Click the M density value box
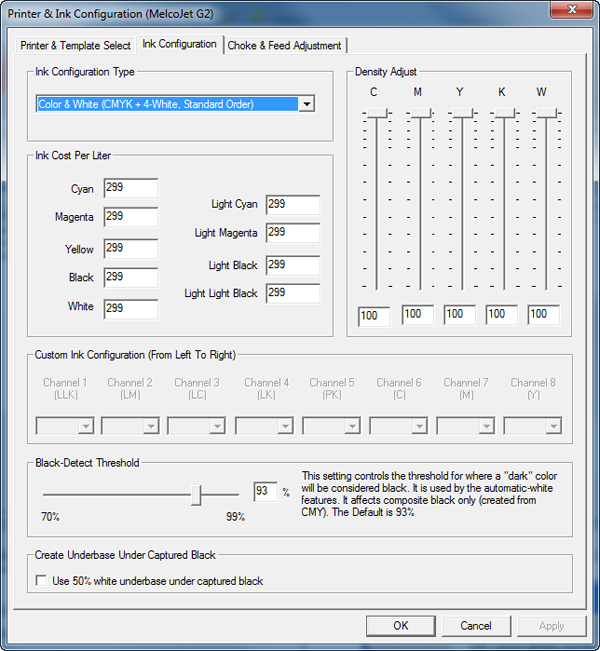The width and height of the screenshot is (600, 651). pos(418,315)
